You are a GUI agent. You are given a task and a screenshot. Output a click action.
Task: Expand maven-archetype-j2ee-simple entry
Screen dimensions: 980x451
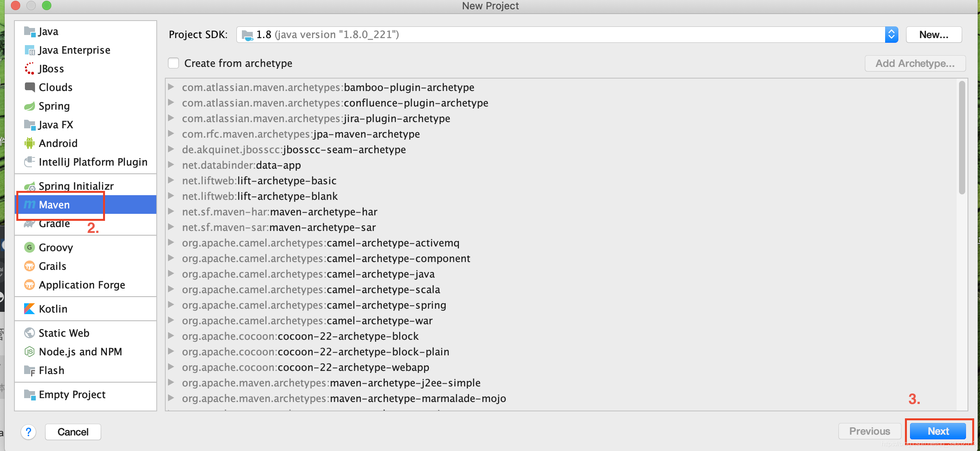pyautogui.click(x=171, y=383)
